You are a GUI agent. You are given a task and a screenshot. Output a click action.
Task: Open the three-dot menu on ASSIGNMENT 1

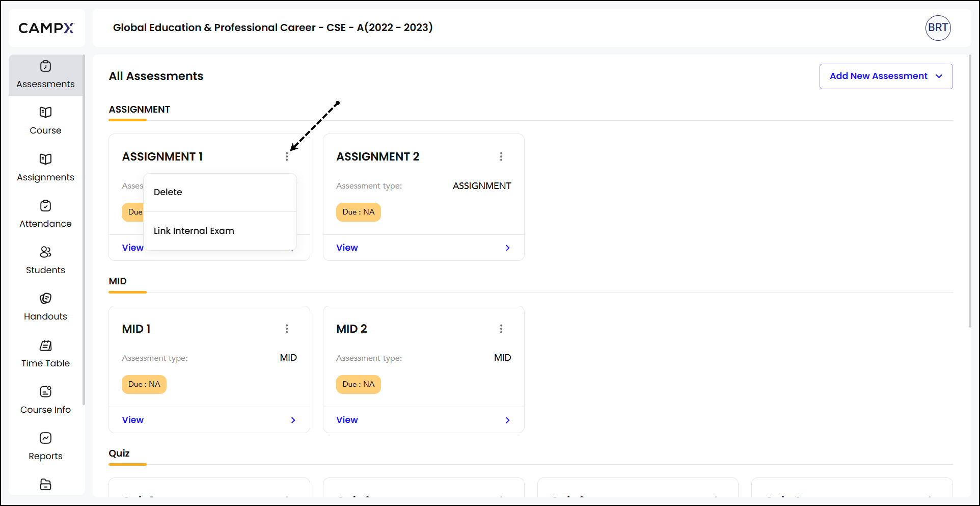pyautogui.click(x=287, y=156)
